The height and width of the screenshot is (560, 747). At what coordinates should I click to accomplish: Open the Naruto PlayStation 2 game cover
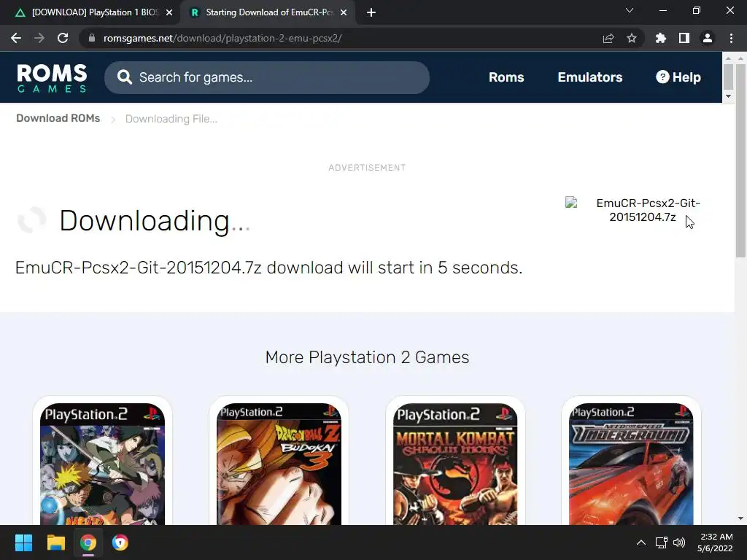[102, 464]
